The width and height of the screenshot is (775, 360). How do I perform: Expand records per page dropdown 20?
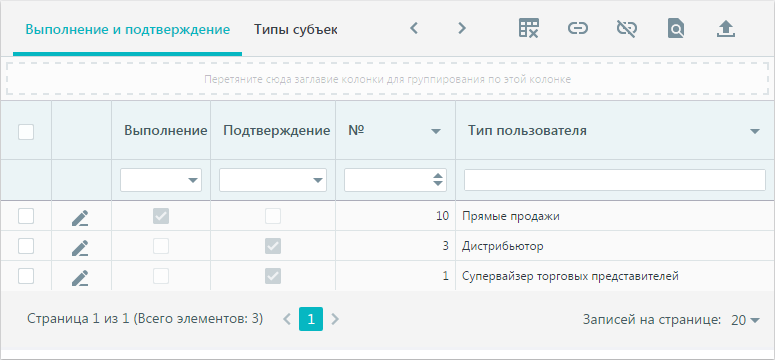click(745, 320)
